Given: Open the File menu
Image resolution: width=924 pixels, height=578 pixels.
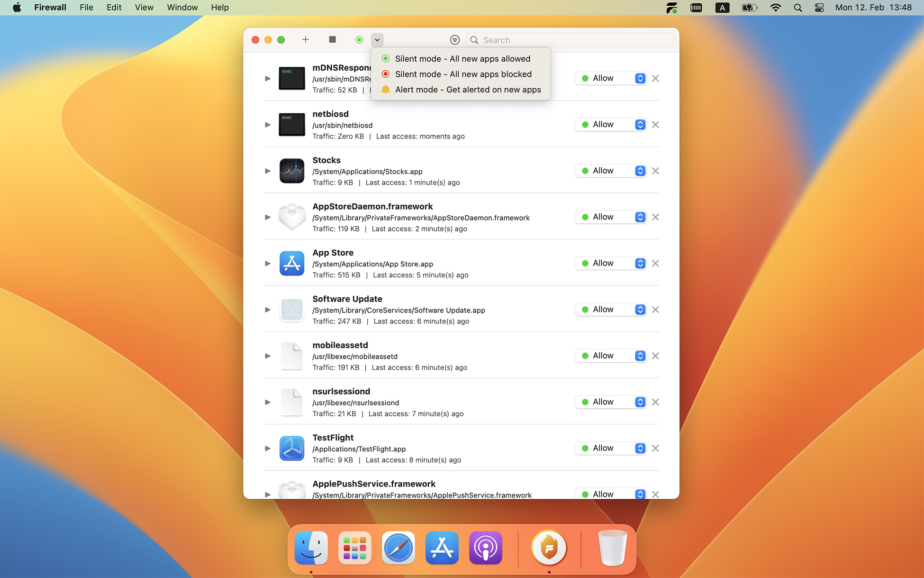Looking at the screenshot, I should [x=86, y=8].
